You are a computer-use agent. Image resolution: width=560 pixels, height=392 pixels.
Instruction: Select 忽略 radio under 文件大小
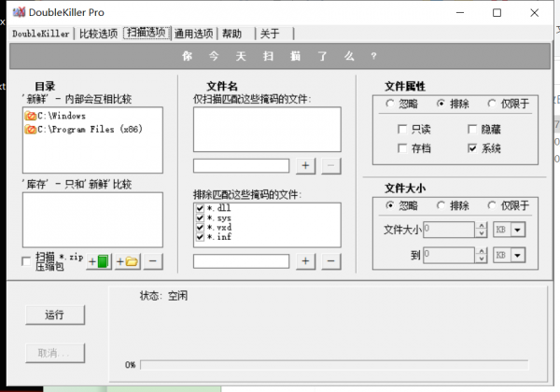pyautogui.click(x=390, y=205)
